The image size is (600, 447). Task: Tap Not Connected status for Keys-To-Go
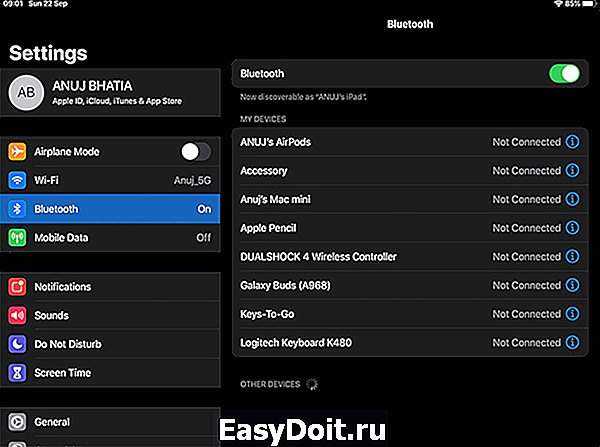click(x=527, y=314)
